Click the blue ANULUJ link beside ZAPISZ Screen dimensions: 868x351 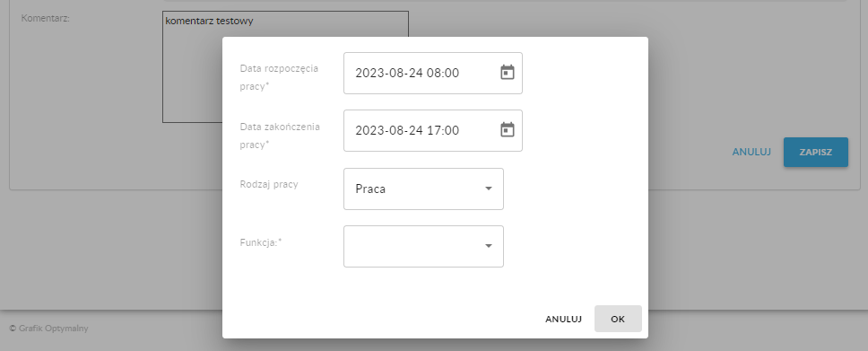click(x=751, y=152)
